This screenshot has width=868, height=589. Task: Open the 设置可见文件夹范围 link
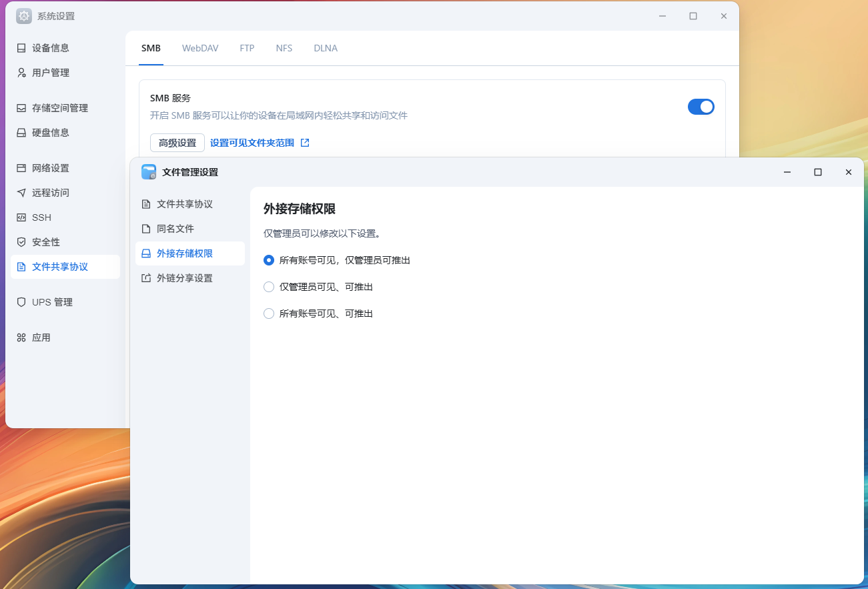252,143
